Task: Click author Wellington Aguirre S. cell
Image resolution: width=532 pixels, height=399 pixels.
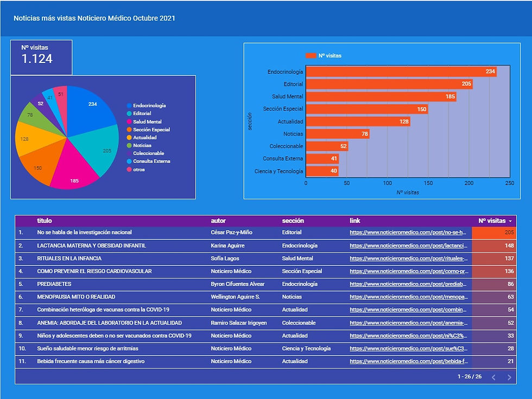Action: pos(236,297)
